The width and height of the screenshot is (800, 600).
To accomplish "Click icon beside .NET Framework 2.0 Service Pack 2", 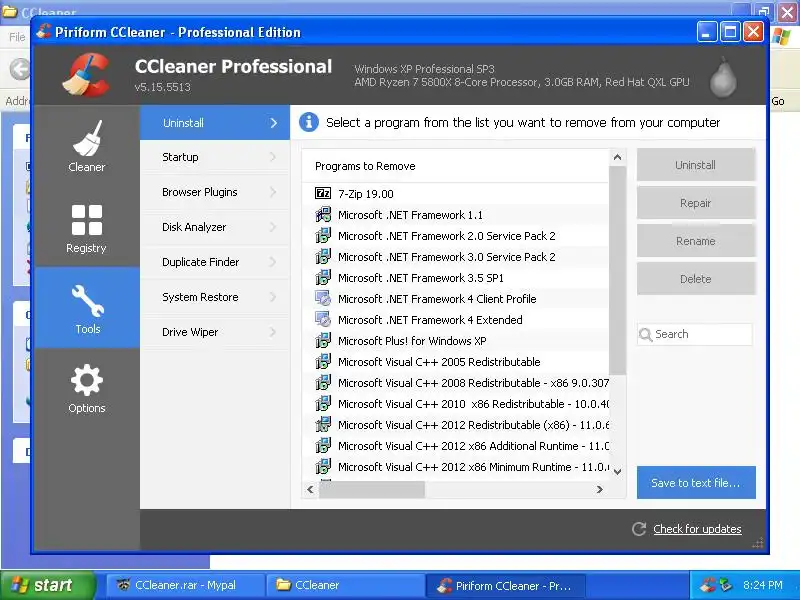I will pyautogui.click(x=323, y=235).
